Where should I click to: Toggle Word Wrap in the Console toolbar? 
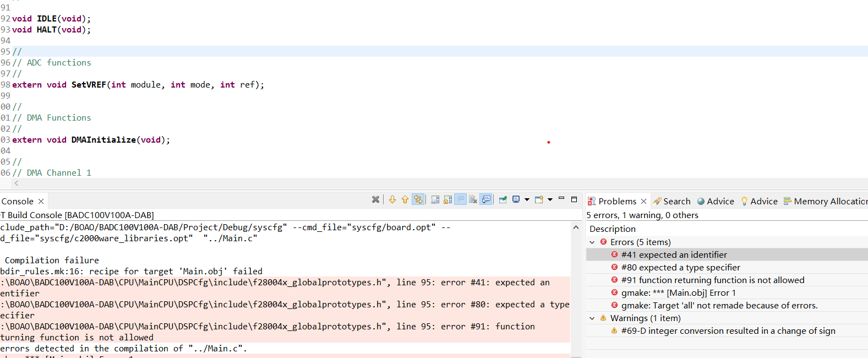tap(461, 199)
